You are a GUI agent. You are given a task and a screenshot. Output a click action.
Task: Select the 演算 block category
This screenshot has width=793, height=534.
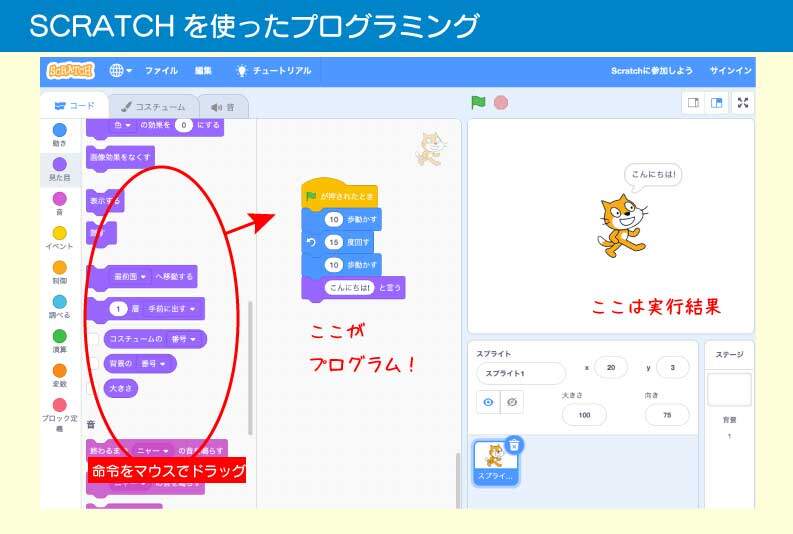coord(60,341)
